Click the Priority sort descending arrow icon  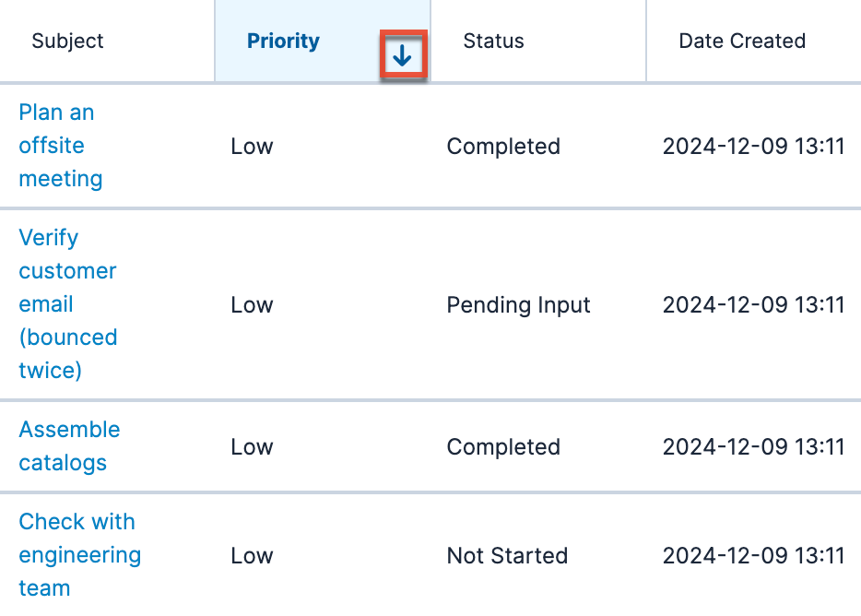coord(403,56)
